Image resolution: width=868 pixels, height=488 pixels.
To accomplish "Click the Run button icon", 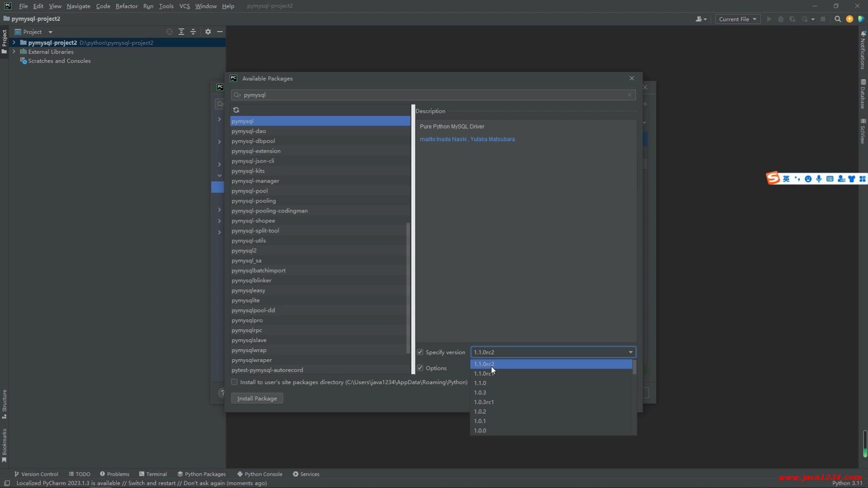I will (769, 19).
